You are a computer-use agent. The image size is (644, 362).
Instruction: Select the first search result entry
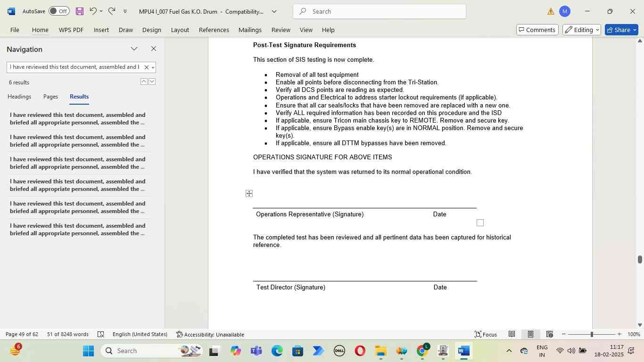79,119
